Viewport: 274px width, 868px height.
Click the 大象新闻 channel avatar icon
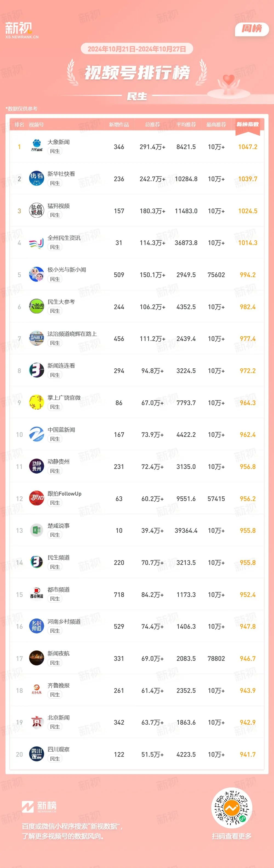36,147
